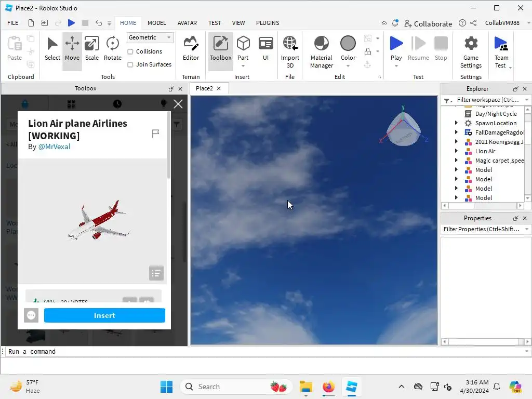
Task: Start Play test in ribbon
Action: 396,47
